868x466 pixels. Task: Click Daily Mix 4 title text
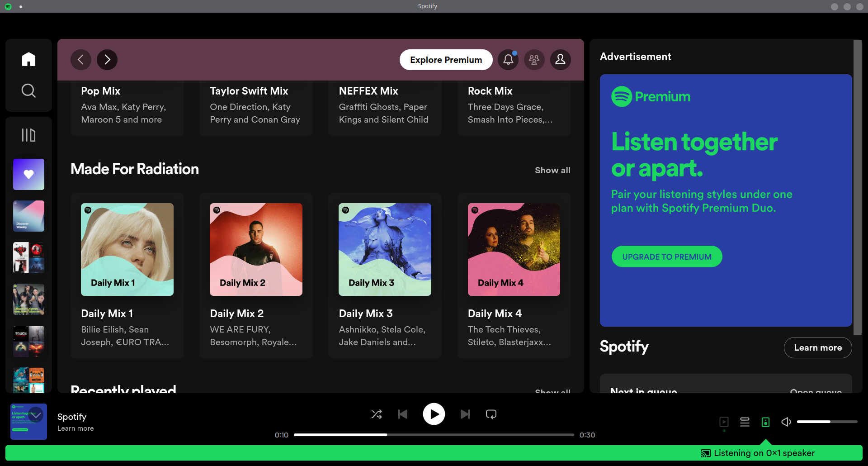pyautogui.click(x=495, y=314)
